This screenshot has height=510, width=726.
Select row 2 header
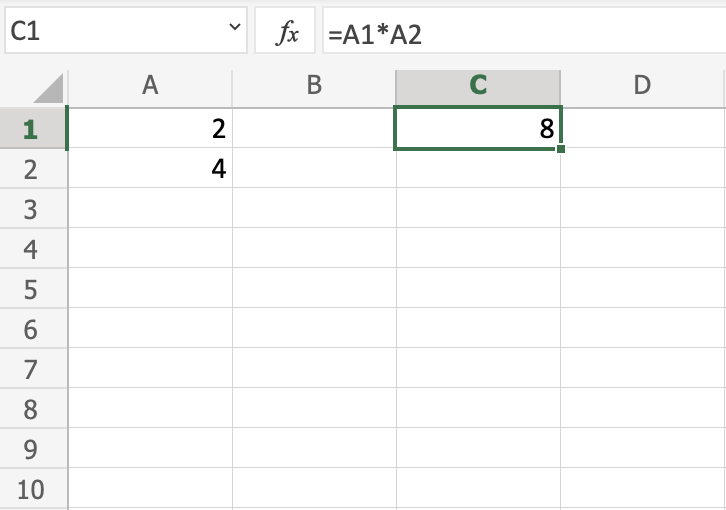(31, 169)
